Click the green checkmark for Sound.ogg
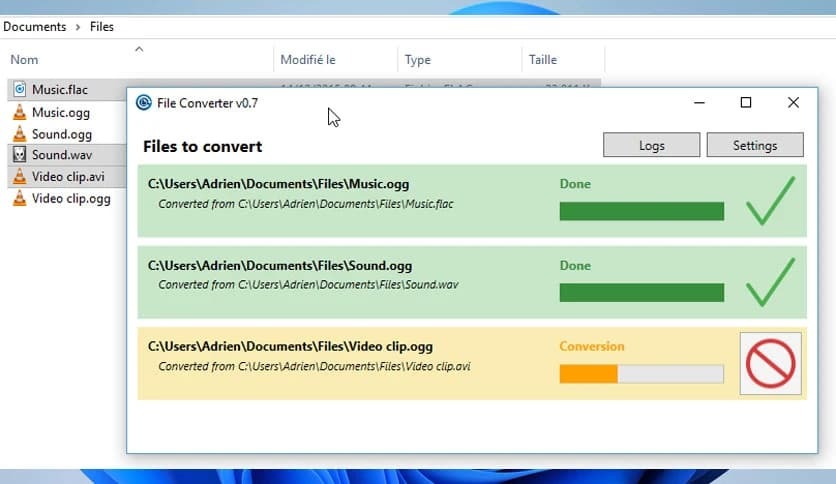Image resolution: width=836 pixels, height=484 pixels. [770, 282]
